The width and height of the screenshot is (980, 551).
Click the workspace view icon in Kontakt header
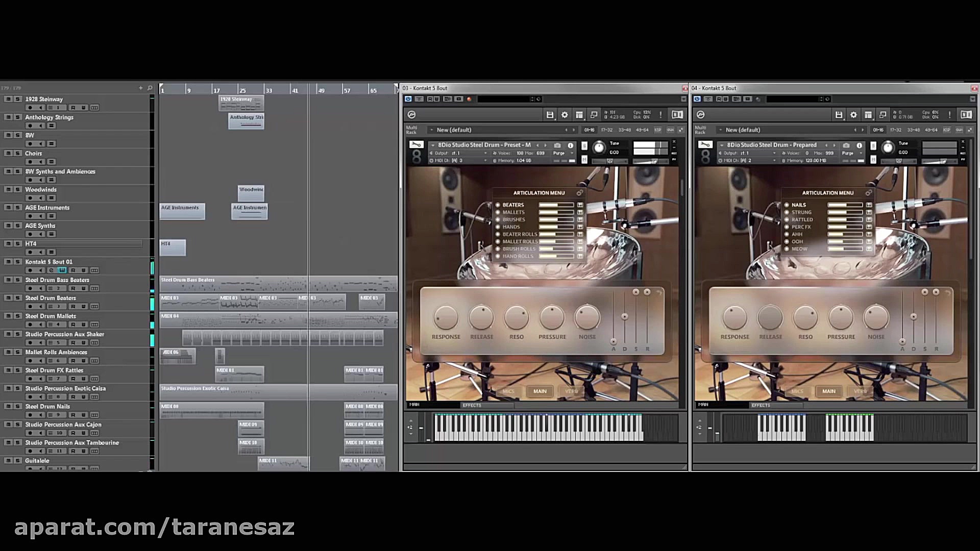pyautogui.click(x=580, y=115)
